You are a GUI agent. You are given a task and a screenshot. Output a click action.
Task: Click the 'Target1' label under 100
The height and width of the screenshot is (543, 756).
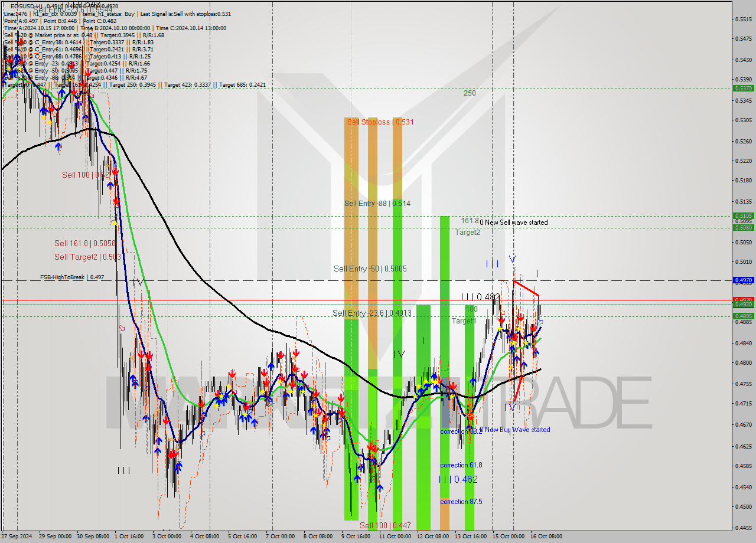[x=464, y=321]
